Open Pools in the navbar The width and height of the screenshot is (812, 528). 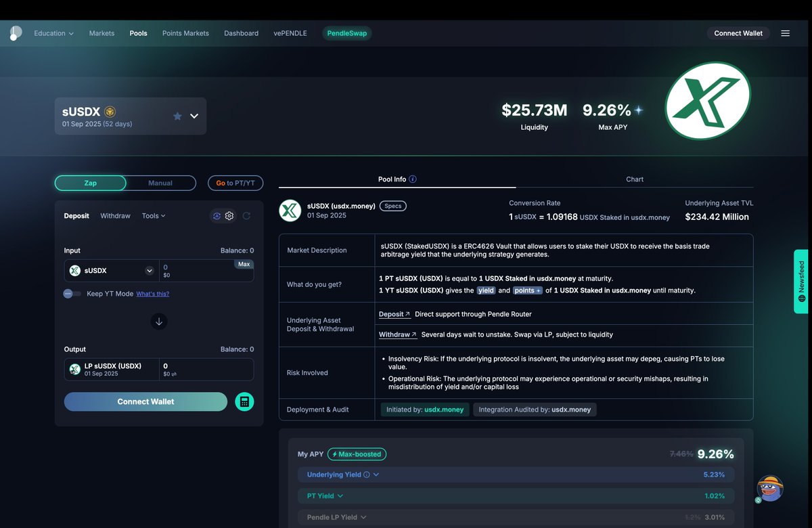138,33
